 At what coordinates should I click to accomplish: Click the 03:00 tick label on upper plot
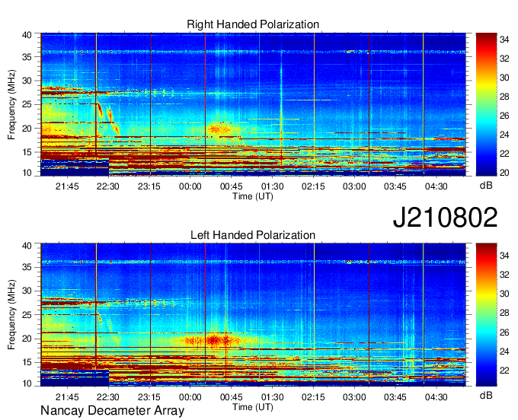click(354, 186)
